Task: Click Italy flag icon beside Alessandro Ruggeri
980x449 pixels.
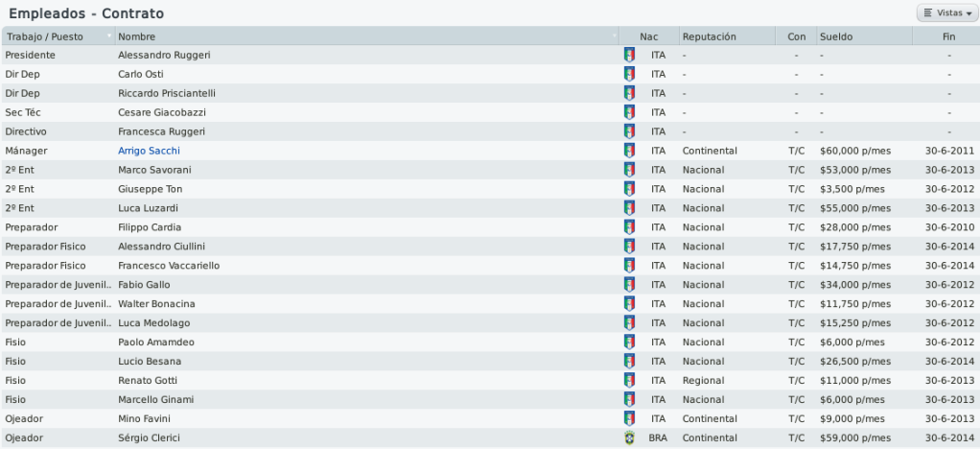Action: click(629, 55)
